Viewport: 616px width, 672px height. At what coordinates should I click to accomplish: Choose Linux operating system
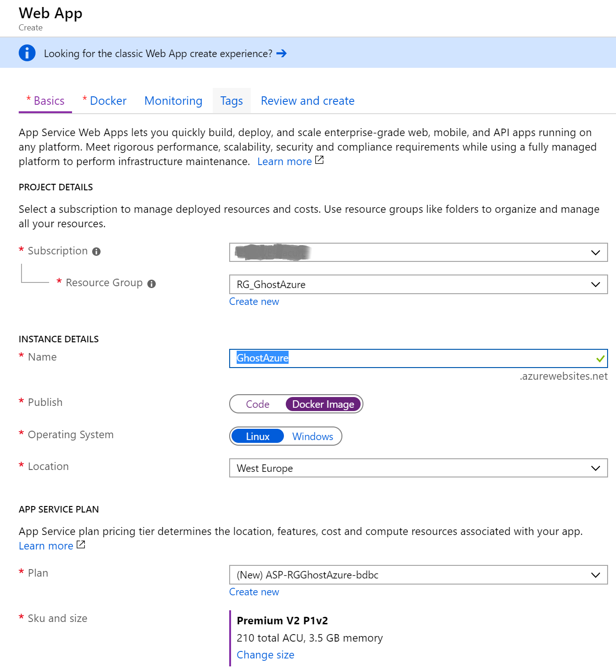(258, 436)
